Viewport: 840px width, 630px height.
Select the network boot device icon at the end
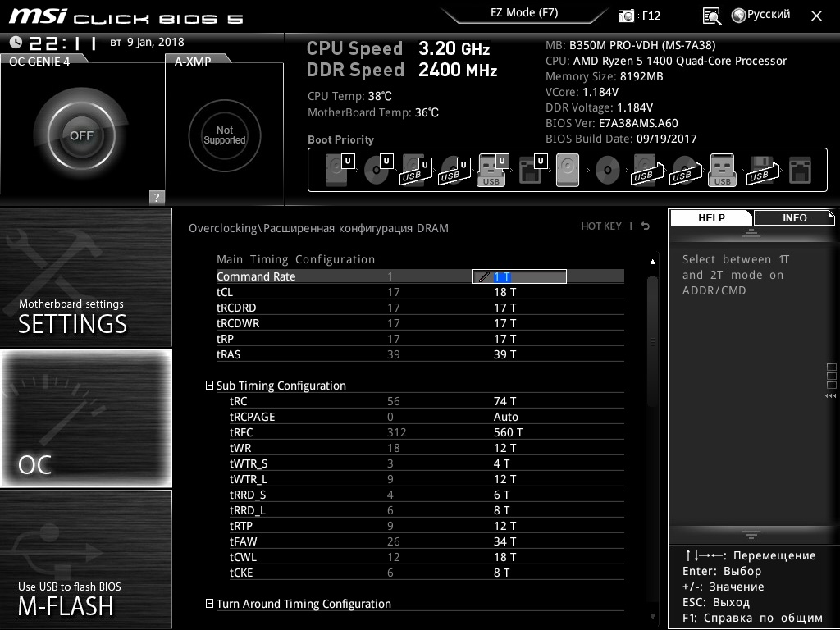pos(800,171)
